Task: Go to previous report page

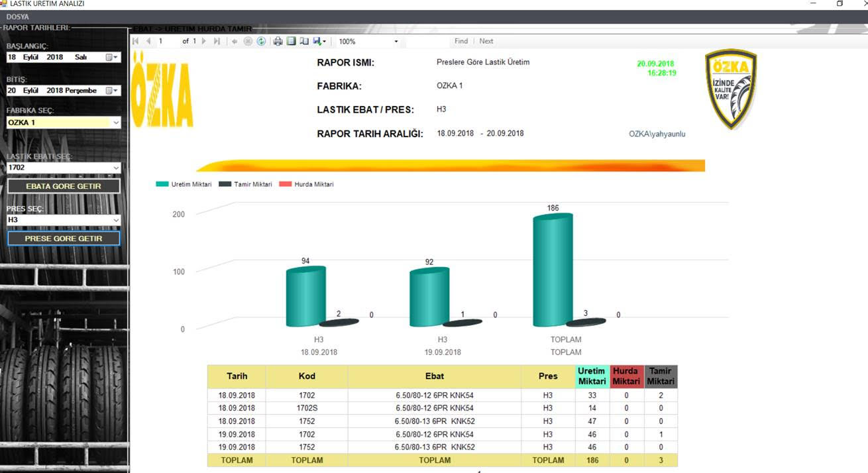Action: pos(148,41)
